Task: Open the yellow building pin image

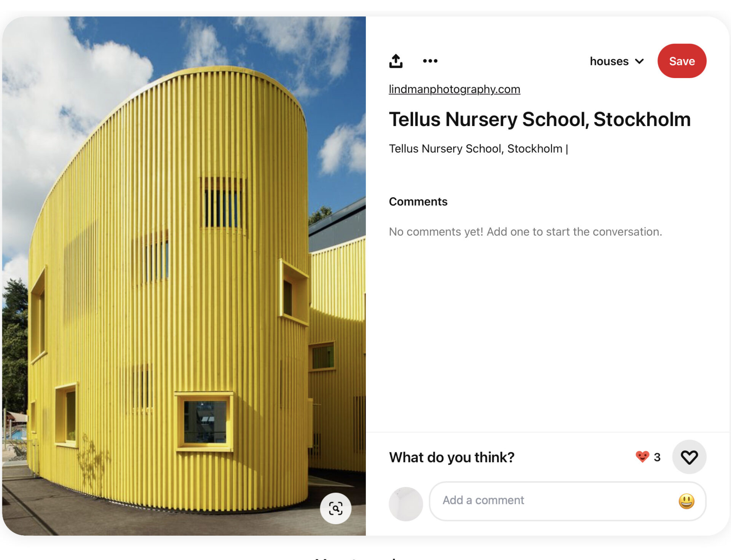Action: click(184, 276)
